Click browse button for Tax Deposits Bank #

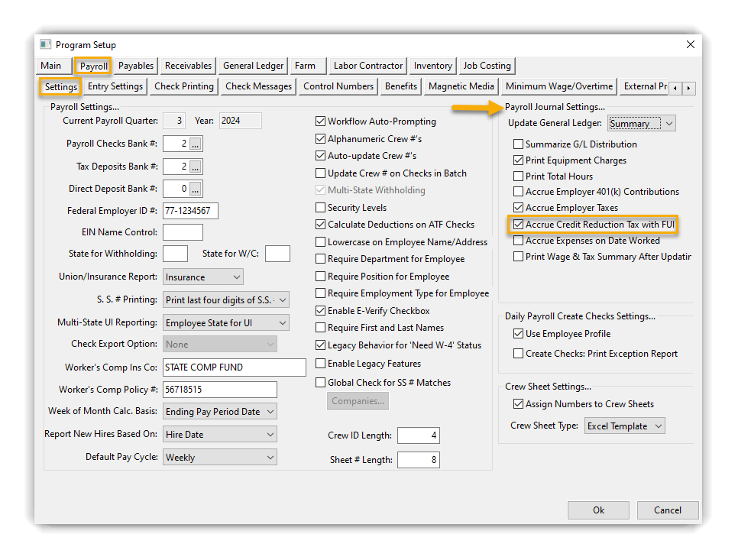(x=196, y=167)
